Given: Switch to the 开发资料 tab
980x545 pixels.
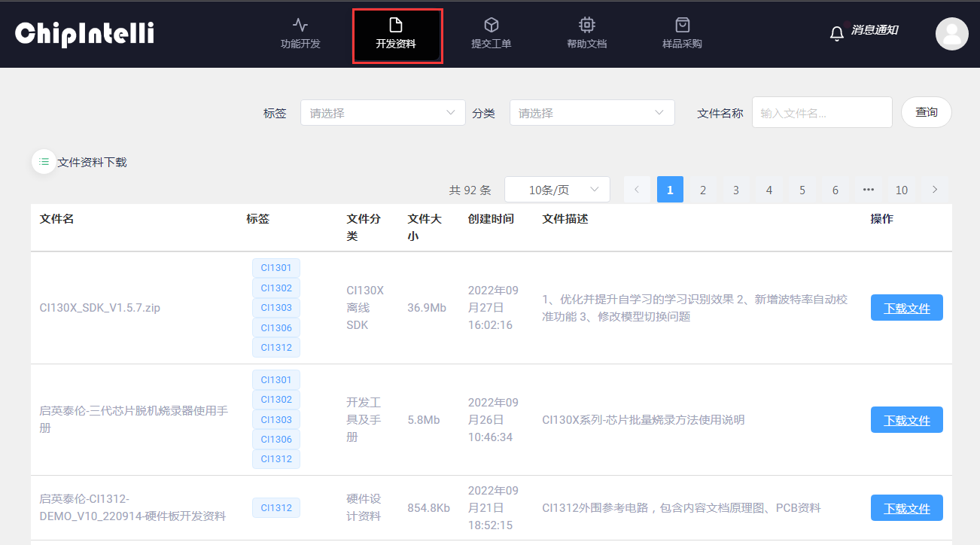Looking at the screenshot, I should (396, 35).
